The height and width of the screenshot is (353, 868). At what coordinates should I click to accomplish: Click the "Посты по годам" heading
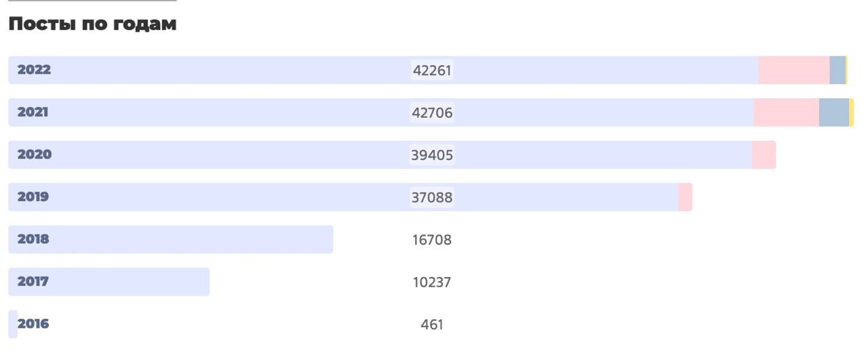pyautogui.click(x=92, y=26)
